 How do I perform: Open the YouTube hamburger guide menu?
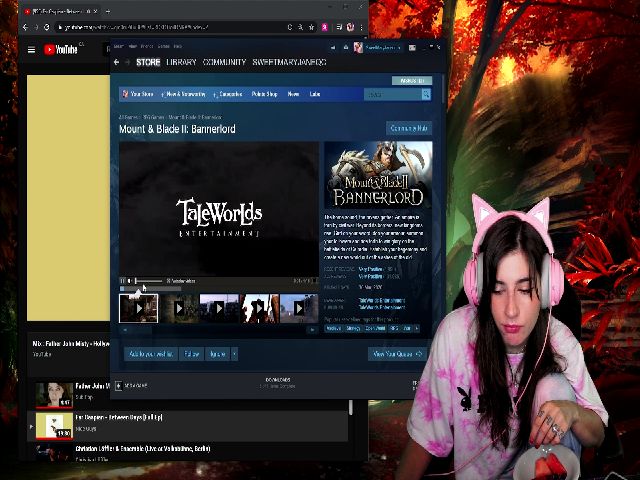tap(31, 50)
